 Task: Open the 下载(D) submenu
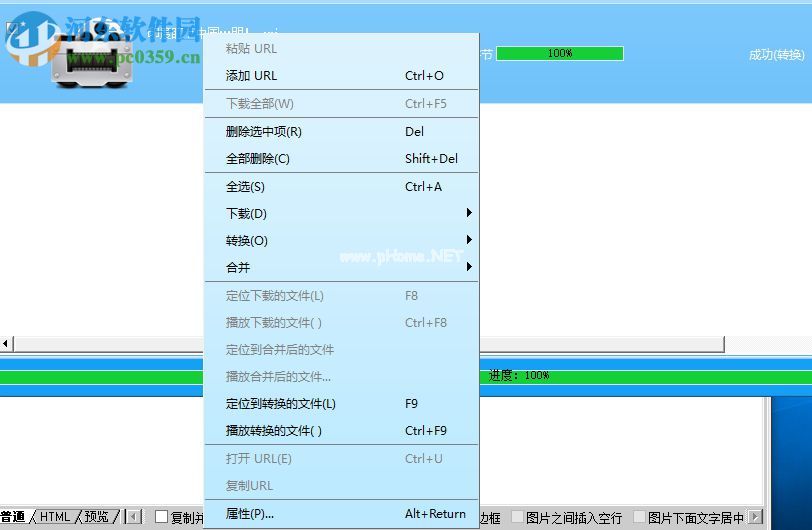[x=341, y=213]
